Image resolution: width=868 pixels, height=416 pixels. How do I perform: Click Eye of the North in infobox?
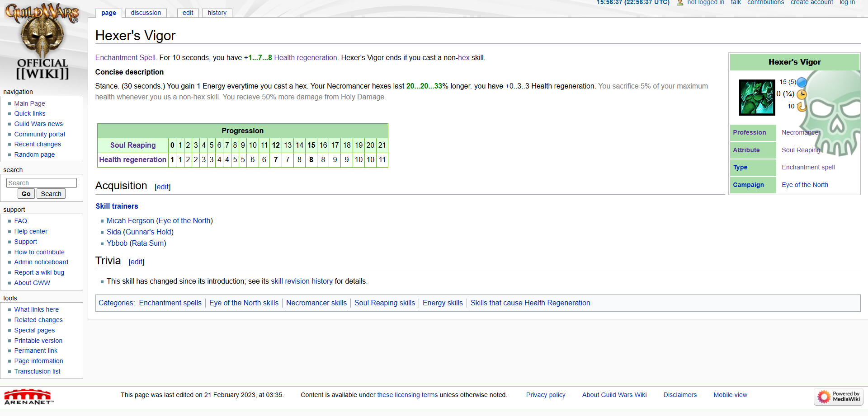pyautogui.click(x=805, y=185)
